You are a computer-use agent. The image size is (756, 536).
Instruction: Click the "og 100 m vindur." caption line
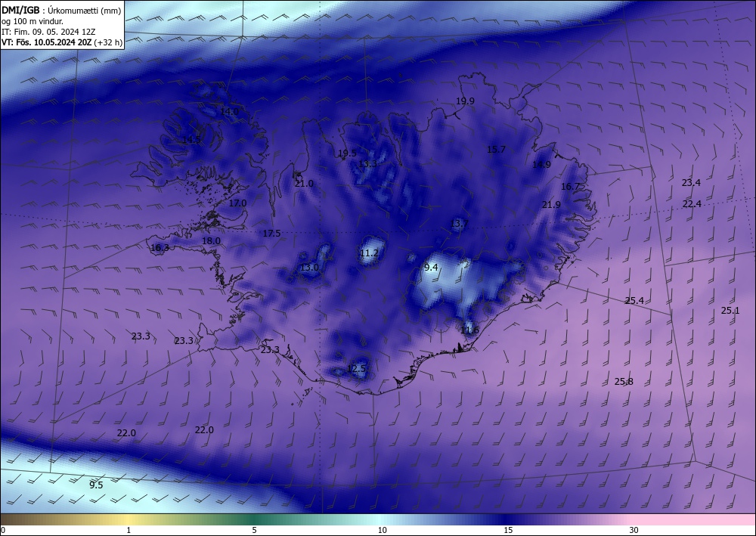[x=33, y=21]
